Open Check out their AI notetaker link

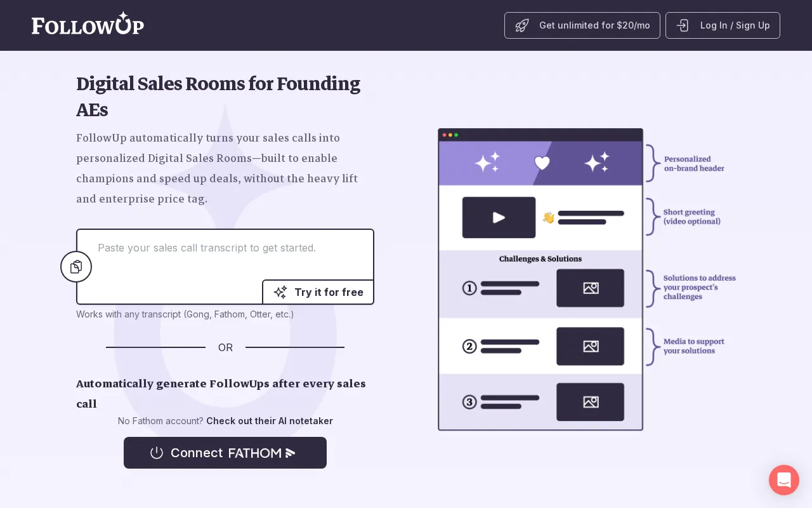tap(270, 421)
